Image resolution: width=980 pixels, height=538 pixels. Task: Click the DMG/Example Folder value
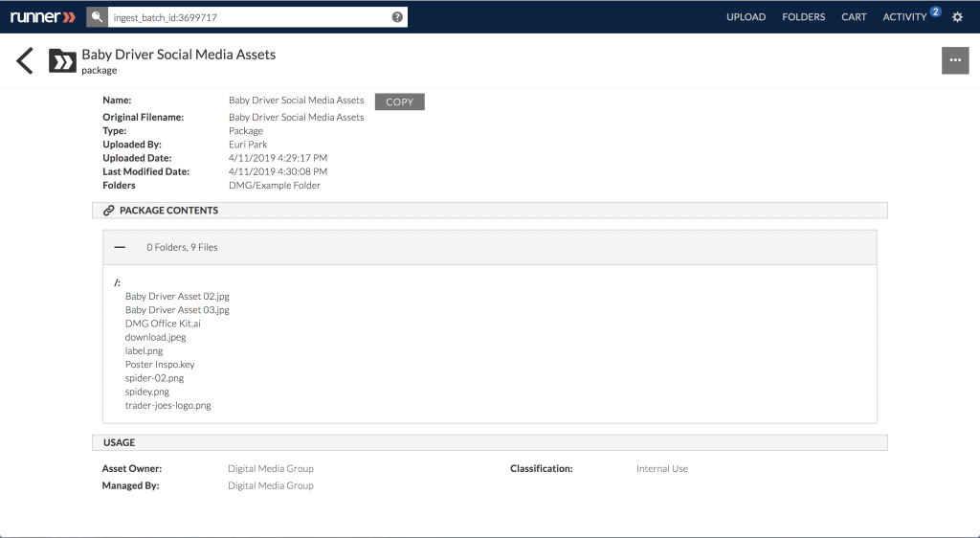(275, 185)
